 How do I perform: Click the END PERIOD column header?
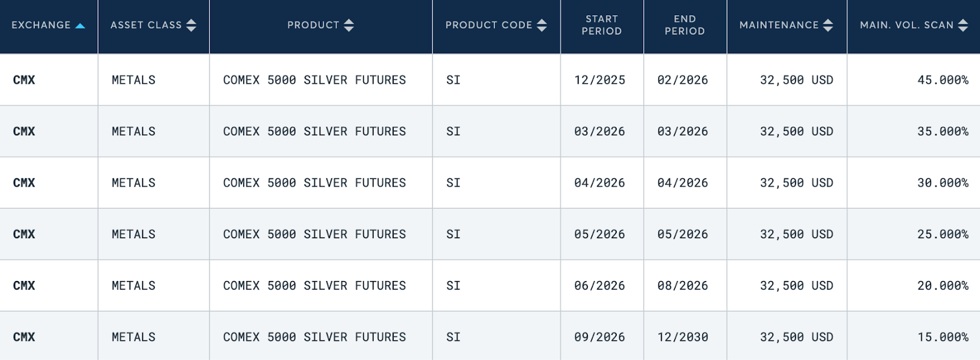coord(684,25)
